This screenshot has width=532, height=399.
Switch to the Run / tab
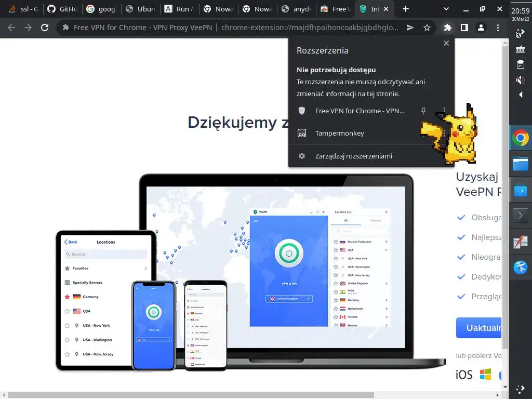(x=179, y=9)
